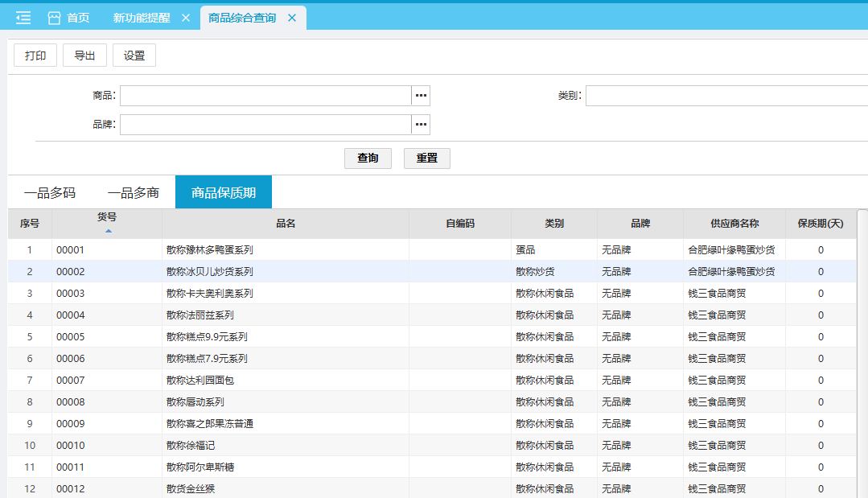Close the 新功能提醒 tab

coord(186,18)
